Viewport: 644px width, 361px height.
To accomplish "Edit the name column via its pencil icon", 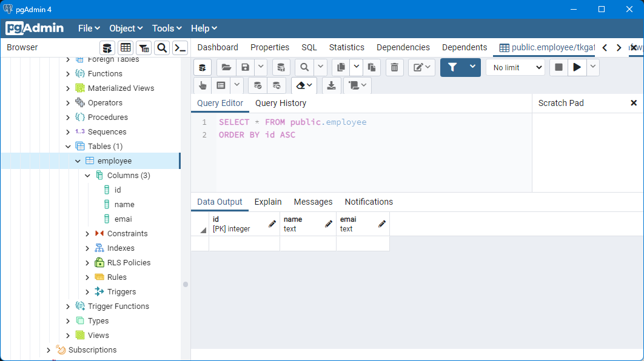I will point(328,224).
